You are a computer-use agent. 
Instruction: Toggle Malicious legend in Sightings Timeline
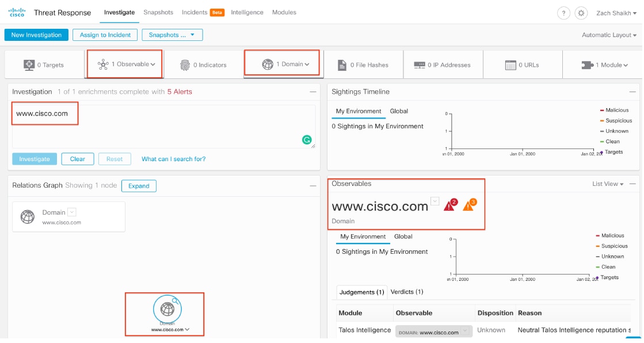614,110
